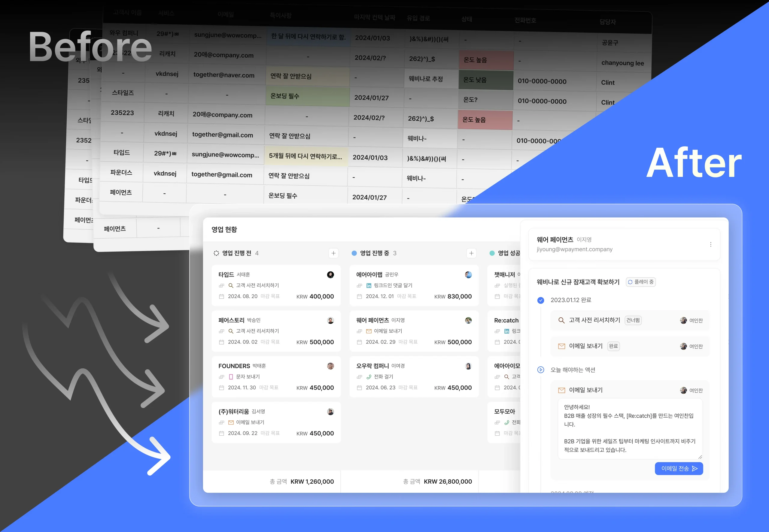Click the search icon on the 페어스토리 card
769x532 pixels.
coord(231,331)
